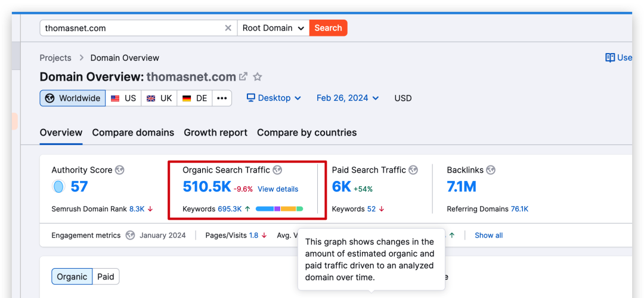Click the Authority Score oval indicator

coord(58,187)
